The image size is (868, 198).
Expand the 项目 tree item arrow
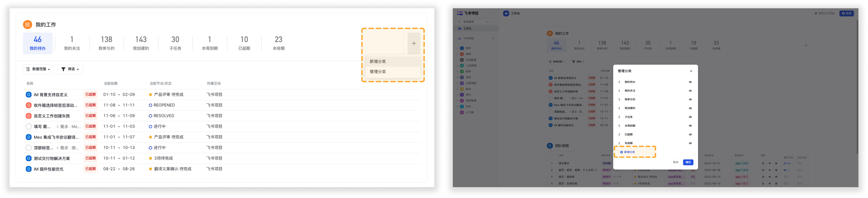pos(457,77)
